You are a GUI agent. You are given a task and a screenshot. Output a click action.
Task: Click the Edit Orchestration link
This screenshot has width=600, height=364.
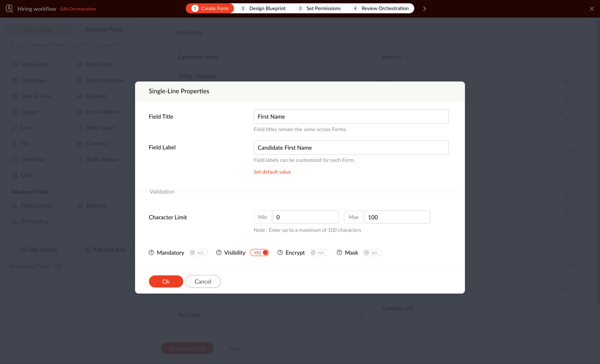pos(78,9)
